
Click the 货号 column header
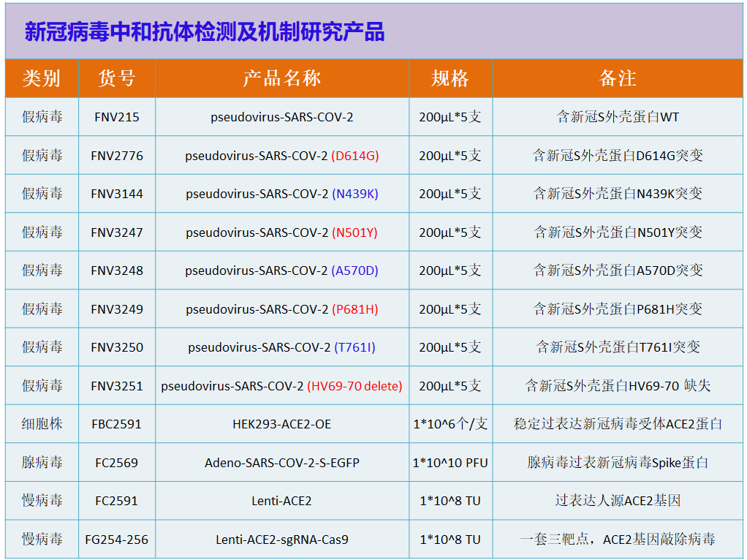117,78
